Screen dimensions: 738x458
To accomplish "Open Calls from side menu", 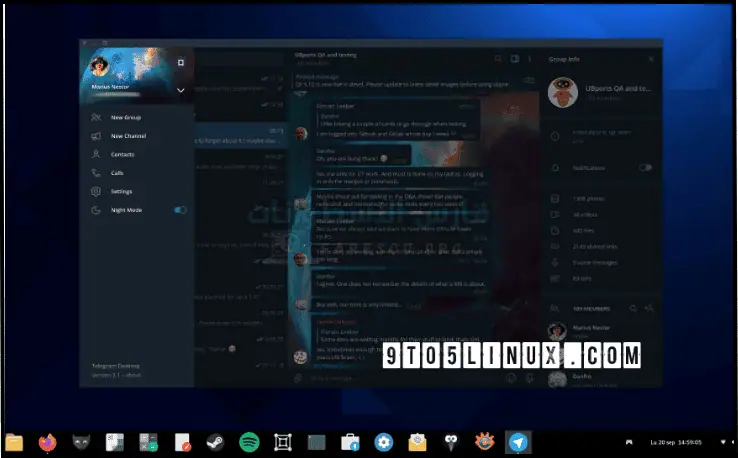I will point(117,173).
